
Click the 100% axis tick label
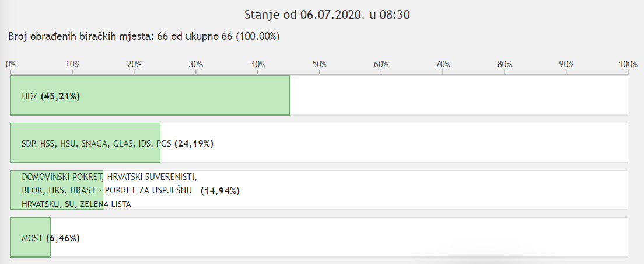(x=628, y=64)
